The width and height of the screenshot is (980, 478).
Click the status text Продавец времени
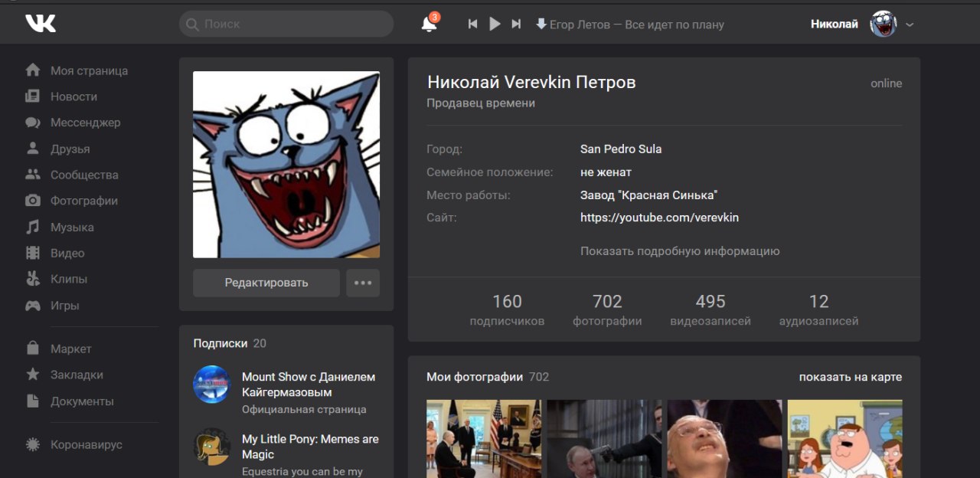481,103
